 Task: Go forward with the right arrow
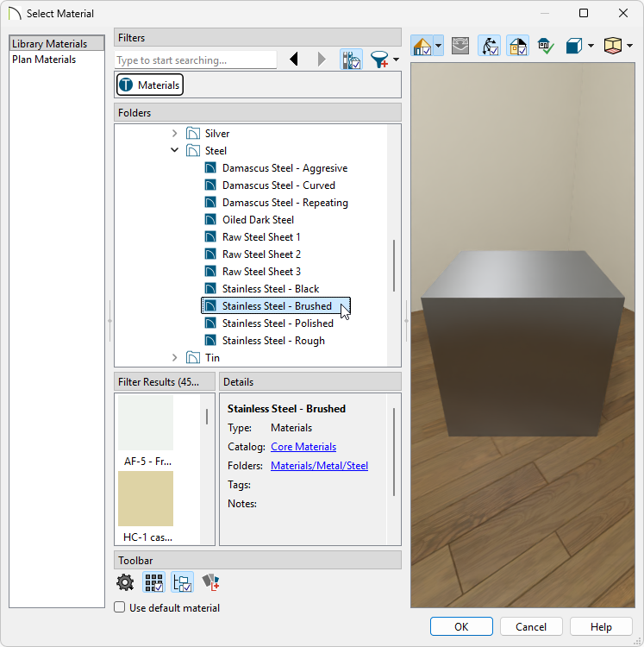322,60
